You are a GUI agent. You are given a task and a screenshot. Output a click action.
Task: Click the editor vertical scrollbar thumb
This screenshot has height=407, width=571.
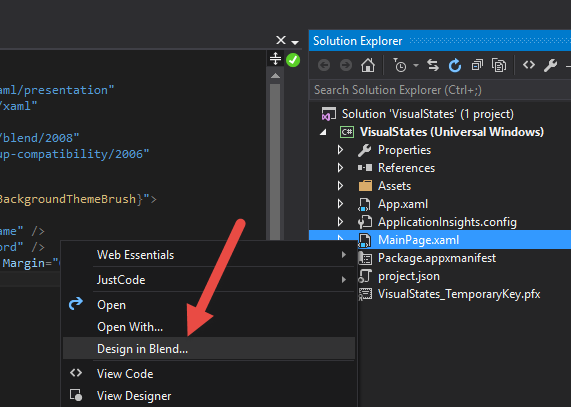(x=275, y=162)
